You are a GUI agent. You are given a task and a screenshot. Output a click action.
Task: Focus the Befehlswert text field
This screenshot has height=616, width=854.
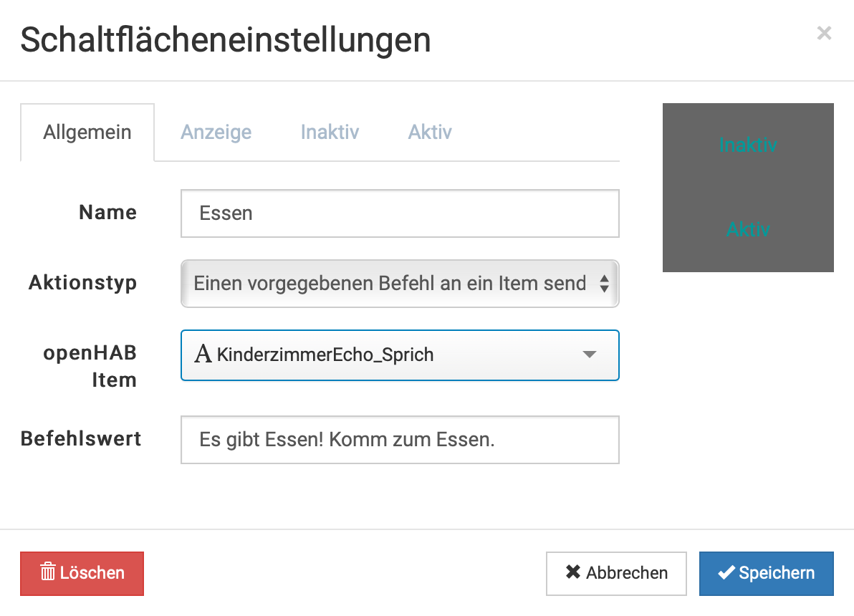point(399,440)
